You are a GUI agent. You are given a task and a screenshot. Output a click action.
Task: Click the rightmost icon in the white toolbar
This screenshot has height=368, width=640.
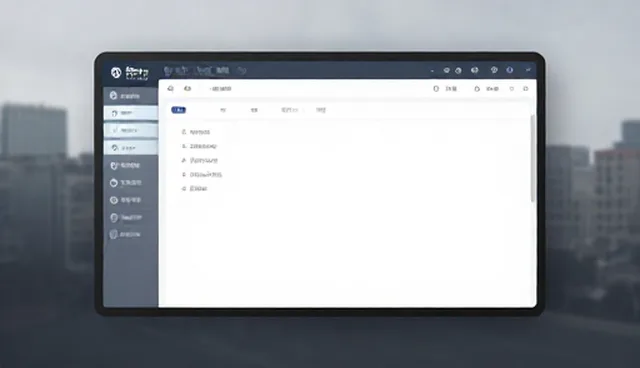(526, 89)
